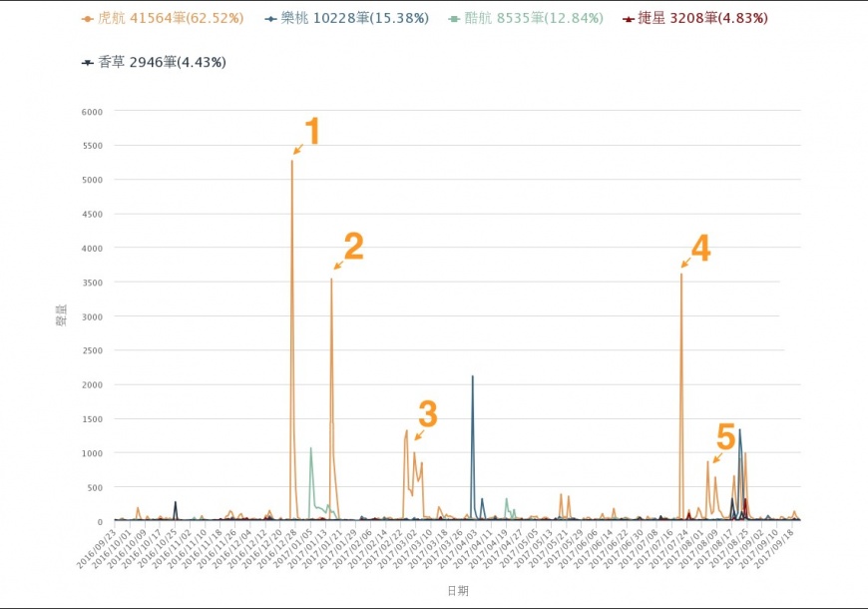This screenshot has height=609, width=868.
Task: Select the 5500 y-axis label
Action: pyautogui.click(x=93, y=146)
